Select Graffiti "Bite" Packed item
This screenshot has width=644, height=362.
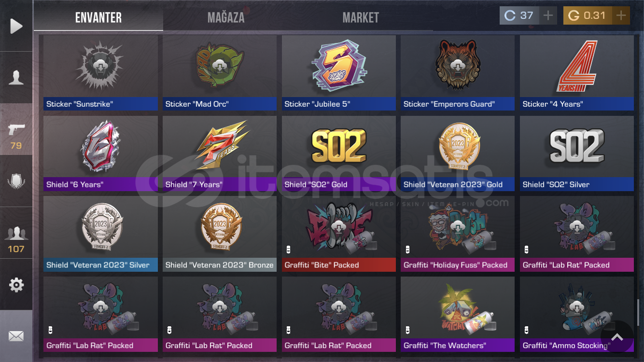[x=338, y=234]
